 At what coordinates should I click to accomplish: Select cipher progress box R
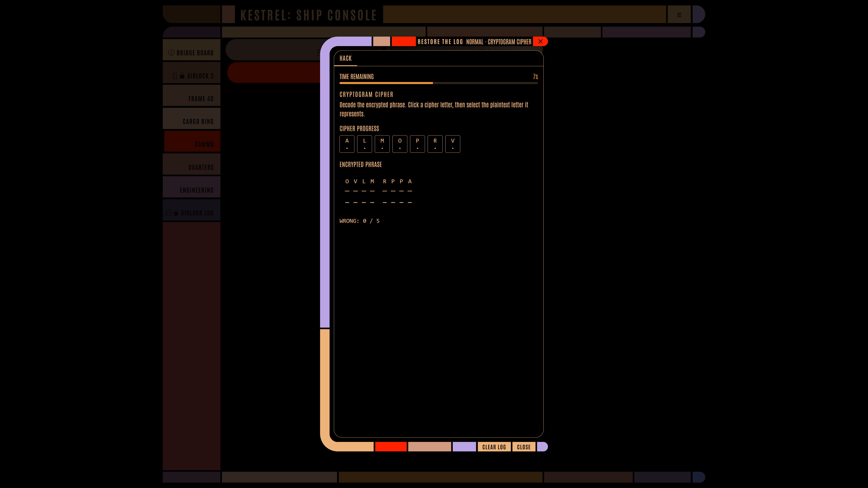[x=435, y=144]
